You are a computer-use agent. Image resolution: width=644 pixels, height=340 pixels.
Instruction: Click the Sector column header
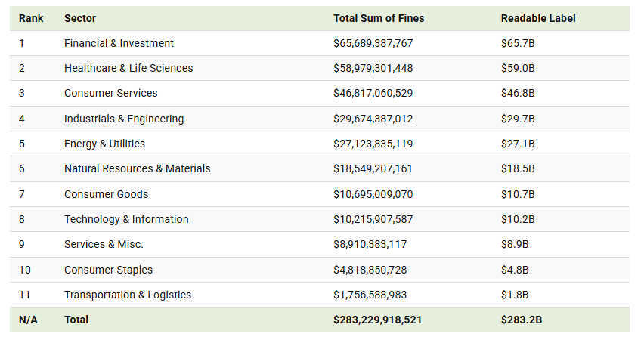(x=80, y=18)
